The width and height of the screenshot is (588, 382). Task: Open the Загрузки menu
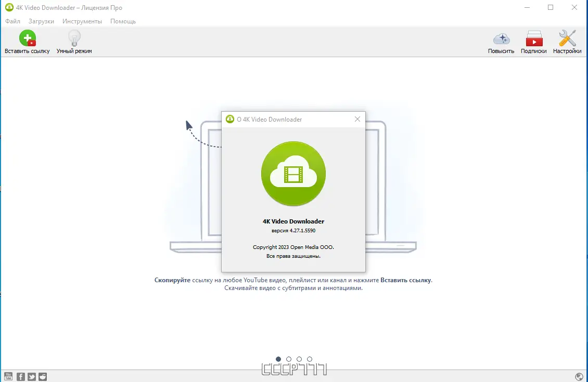pos(41,21)
